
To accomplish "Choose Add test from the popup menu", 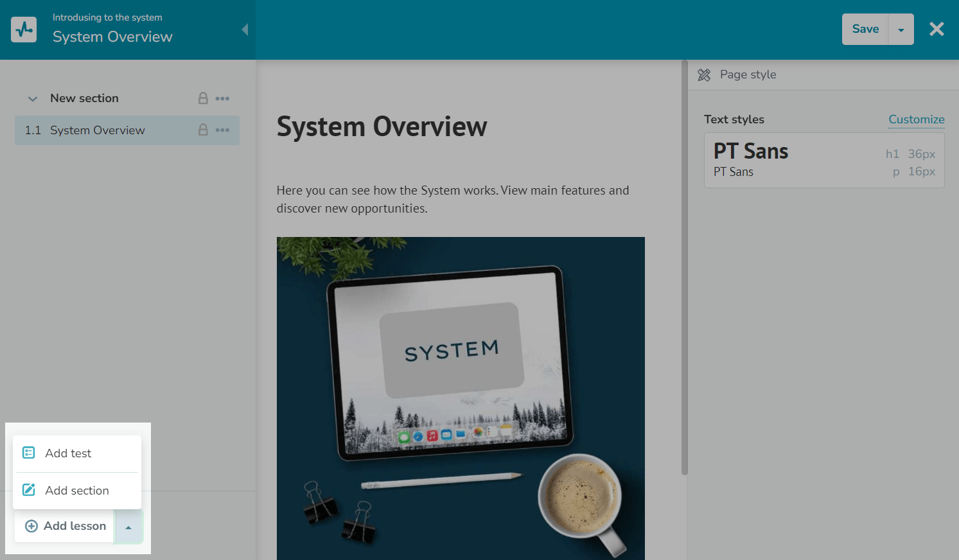I will [x=77, y=453].
